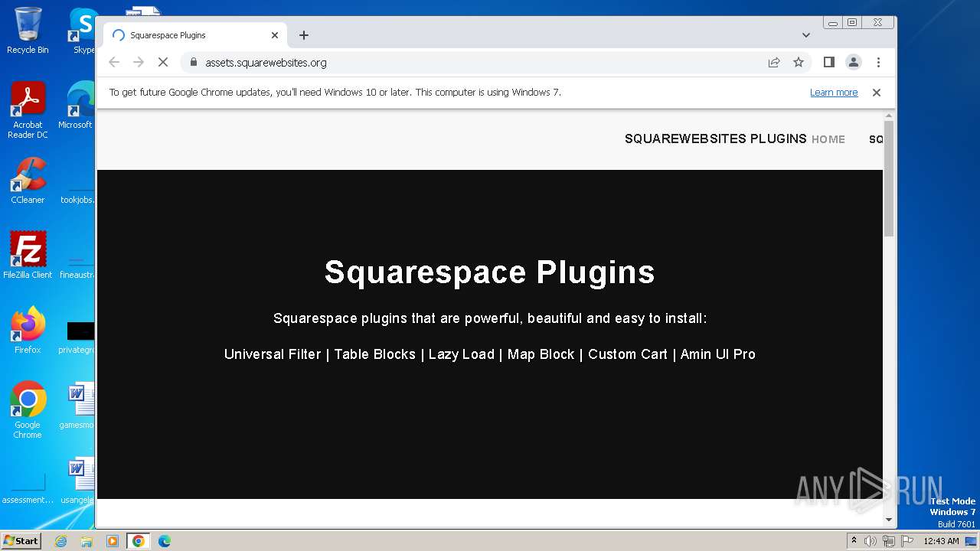Click the SQUAREWEBSITES PLUGINS site title
This screenshot has width=980, height=551.
[716, 139]
